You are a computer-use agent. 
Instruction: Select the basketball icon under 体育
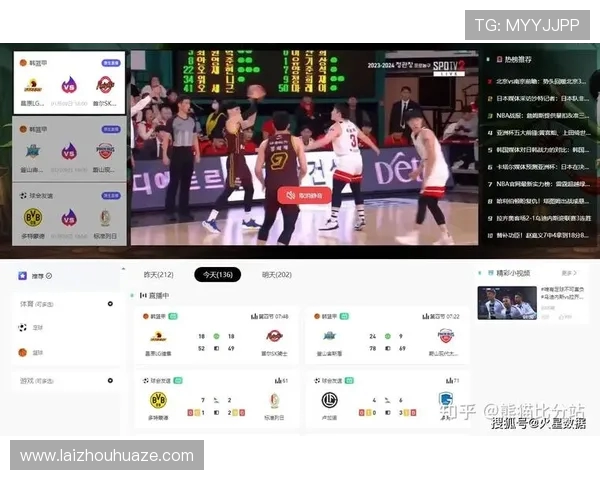(23, 352)
